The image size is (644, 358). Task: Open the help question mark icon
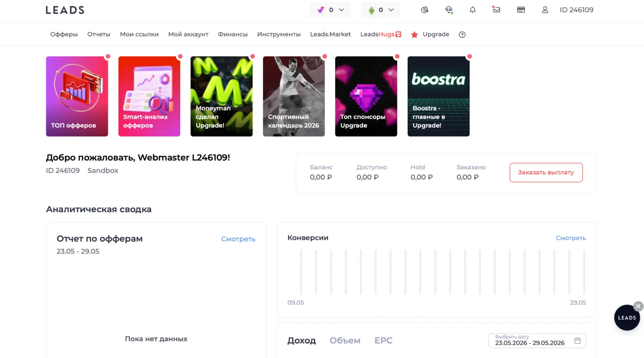462,34
